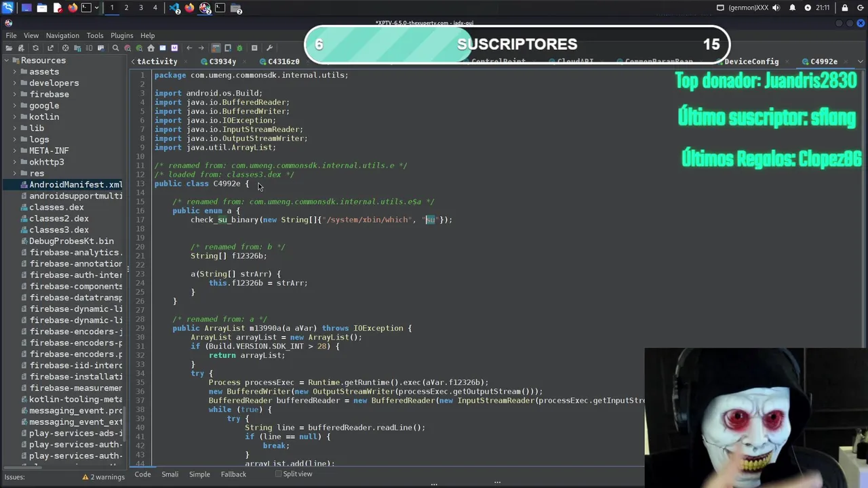Collapse the Resources root node
The height and width of the screenshot is (488, 868).
[6, 60]
